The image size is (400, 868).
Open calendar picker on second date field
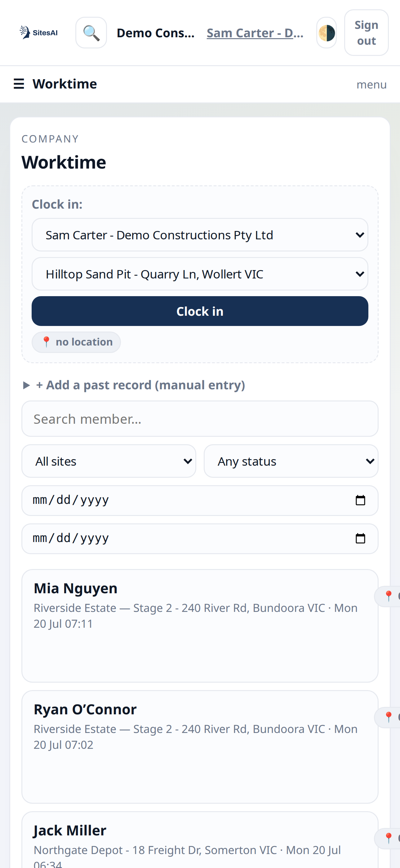pyautogui.click(x=360, y=538)
